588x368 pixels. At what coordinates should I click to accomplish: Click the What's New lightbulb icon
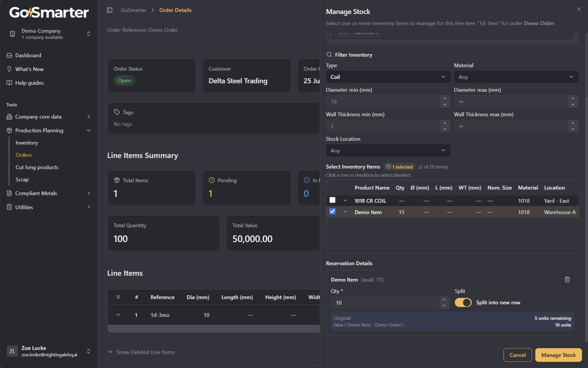point(9,69)
